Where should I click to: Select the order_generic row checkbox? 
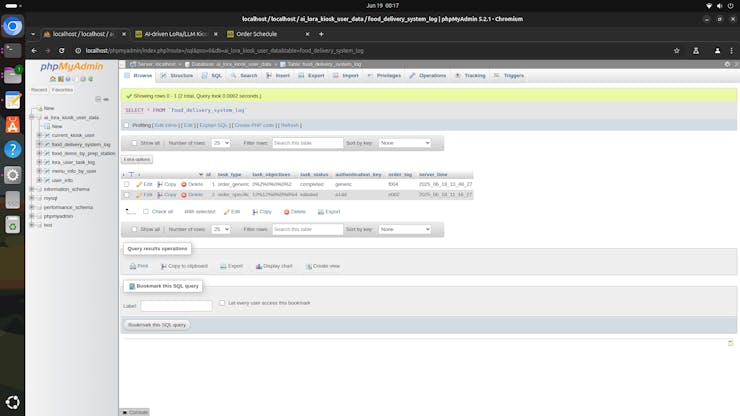pos(126,184)
